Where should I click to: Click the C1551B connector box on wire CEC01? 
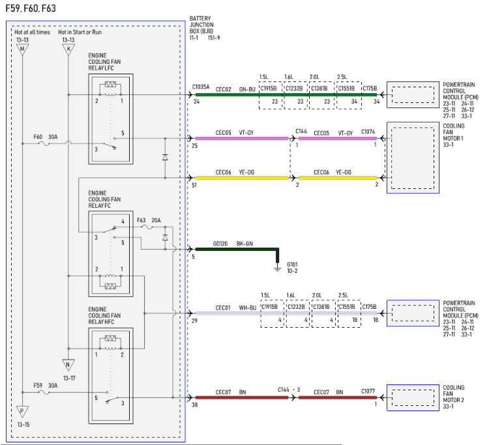(x=349, y=314)
